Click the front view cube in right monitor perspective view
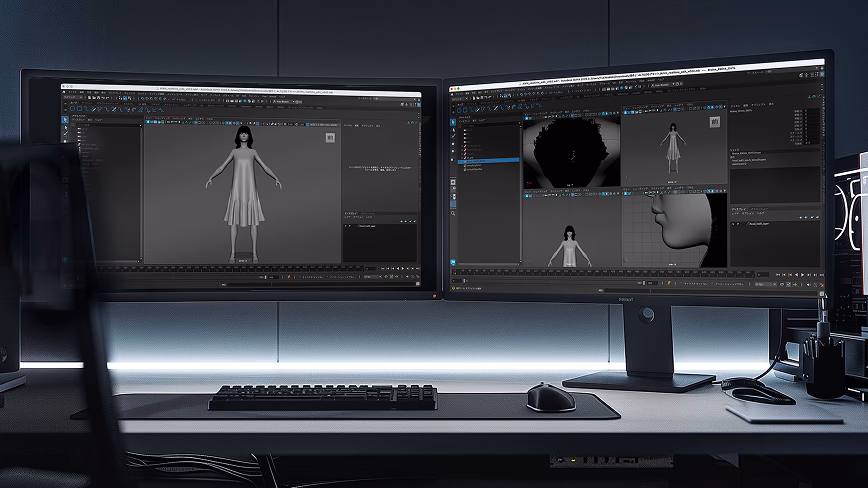The width and height of the screenshot is (868, 488). (715, 122)
